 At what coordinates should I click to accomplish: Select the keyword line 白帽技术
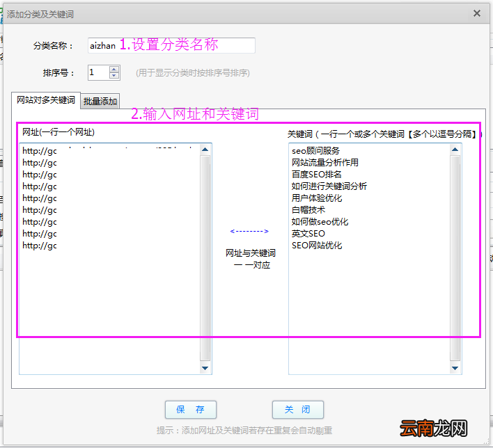(308, 210)
